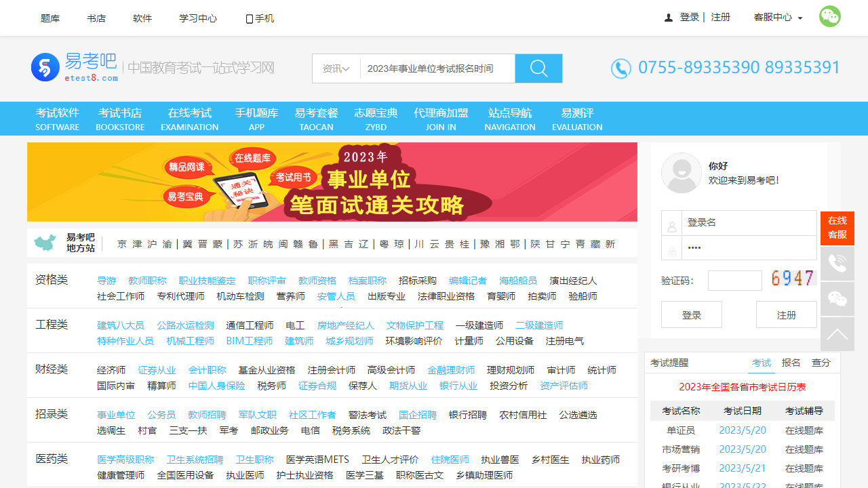The height and width of the screenshot is (488, 868).
Task: Click the WeChat icon in floating sidebar
Action: (837, 299)
